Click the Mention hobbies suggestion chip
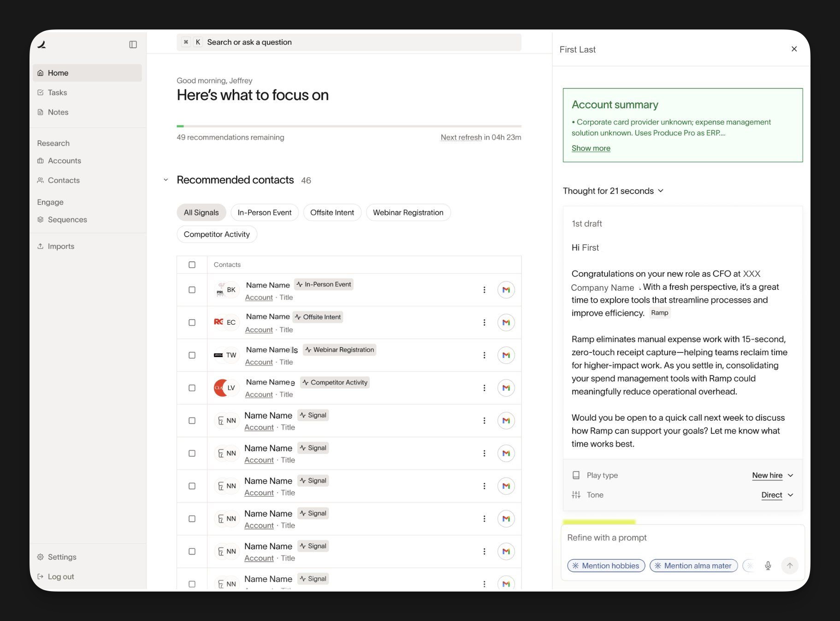This screenshot has width=840, height=621. tap(606, 566)
